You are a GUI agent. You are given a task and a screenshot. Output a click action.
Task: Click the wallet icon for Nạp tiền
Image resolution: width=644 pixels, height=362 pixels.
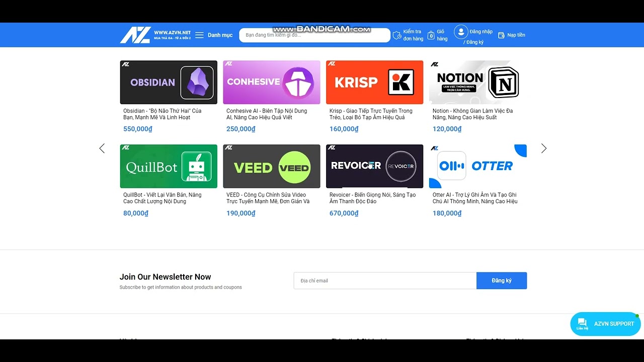pyautogui.click(x=501, y=35)
